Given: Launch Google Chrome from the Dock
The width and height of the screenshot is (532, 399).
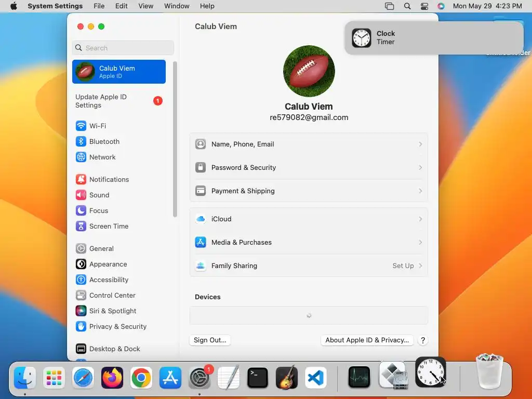Looking at the screenshot, I should tap(141, 377).
